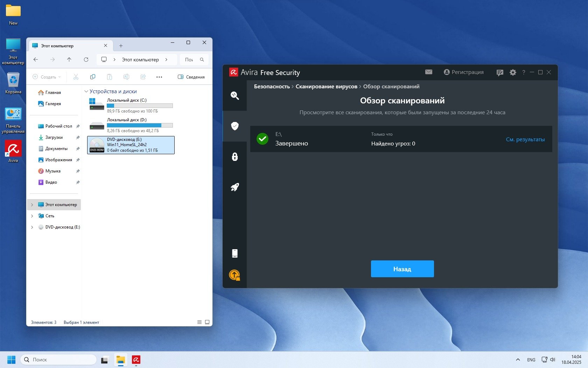Click the mobile device icon in Avira sidebar
This screenshot has height=368, width=588.
click(x=234, y=253)
